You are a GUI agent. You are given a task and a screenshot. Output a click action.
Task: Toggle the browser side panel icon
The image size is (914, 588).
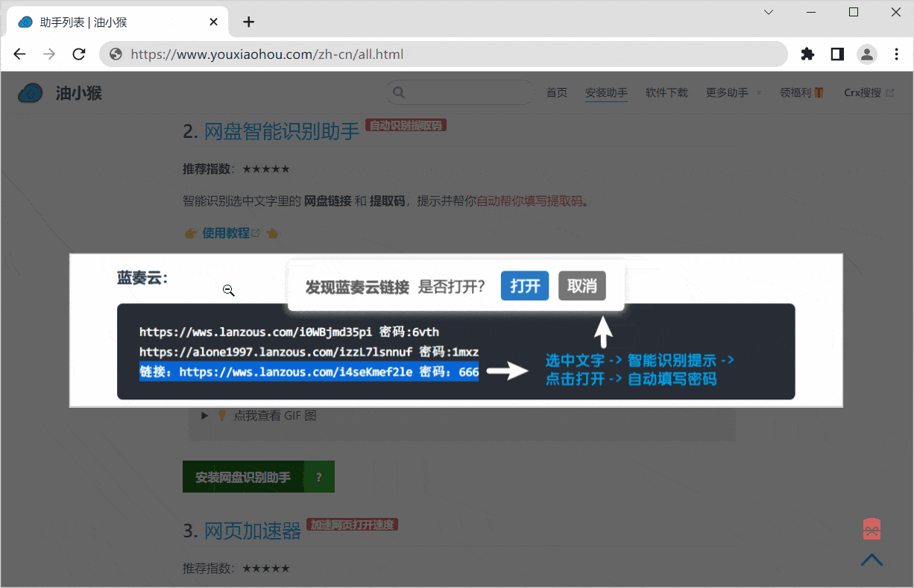pos(837,54)
